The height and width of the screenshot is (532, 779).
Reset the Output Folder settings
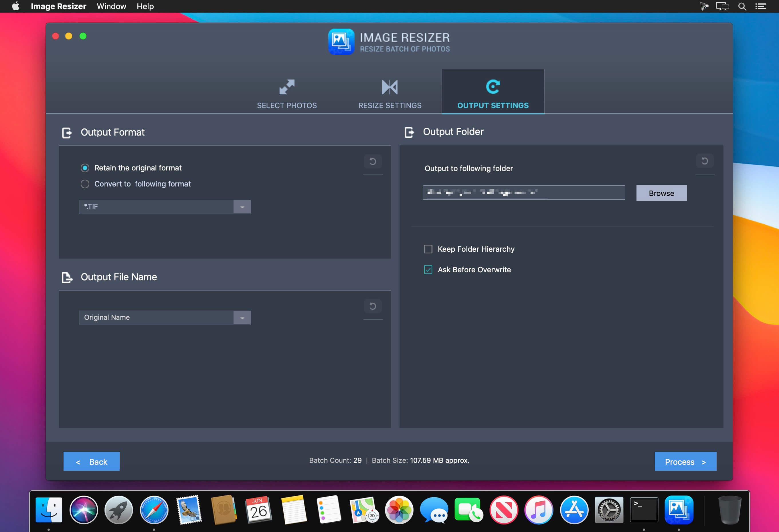[x=705, y=161]
